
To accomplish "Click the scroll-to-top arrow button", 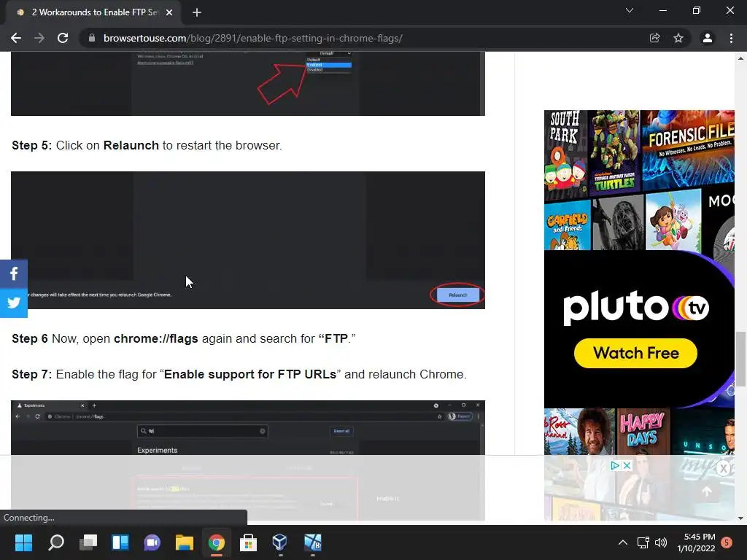I will 707,491.
